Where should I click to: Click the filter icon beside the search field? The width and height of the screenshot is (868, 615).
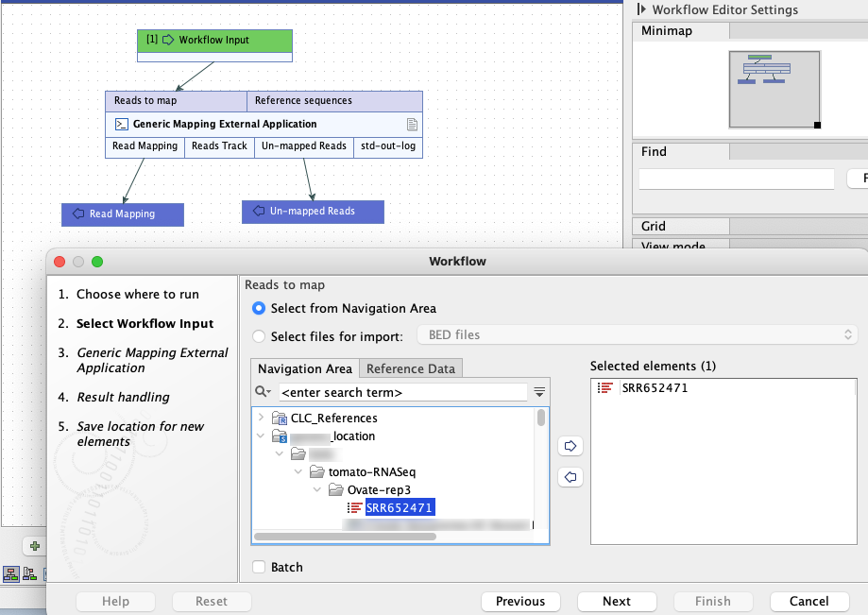537,391
